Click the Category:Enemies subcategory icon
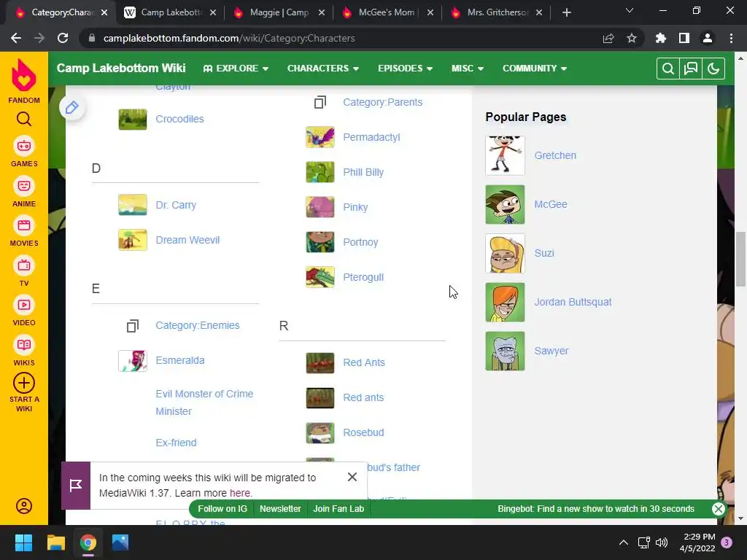The image size is (747, 560). click(133, 326)
